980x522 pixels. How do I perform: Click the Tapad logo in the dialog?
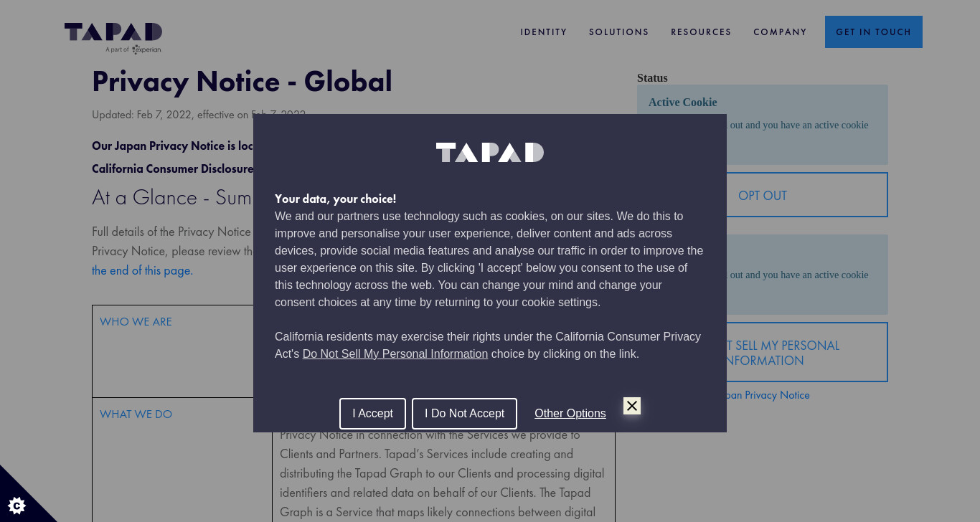(490, 153)
